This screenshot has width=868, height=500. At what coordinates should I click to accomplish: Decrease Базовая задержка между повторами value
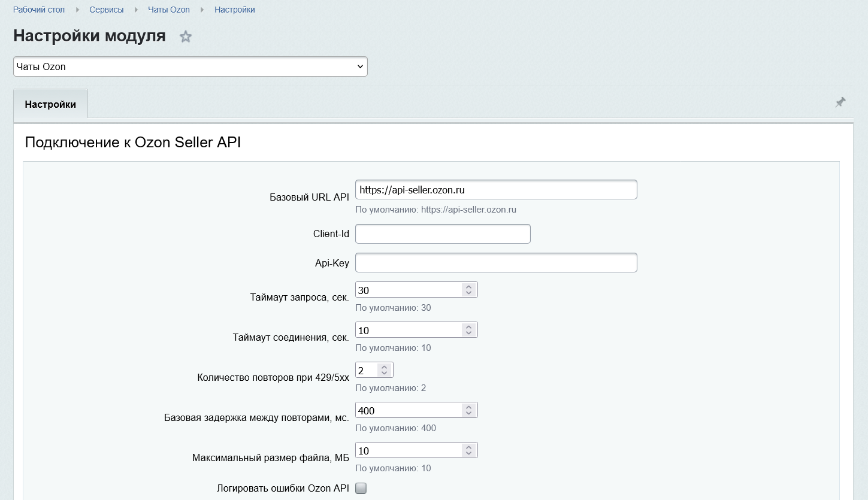[x=468, y=413]
